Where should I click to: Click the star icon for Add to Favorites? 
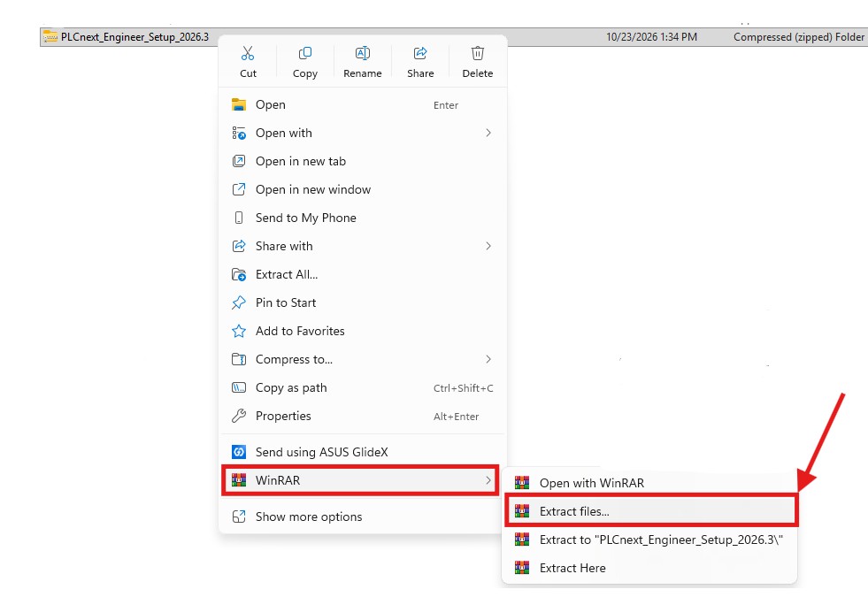pos(239,331)
